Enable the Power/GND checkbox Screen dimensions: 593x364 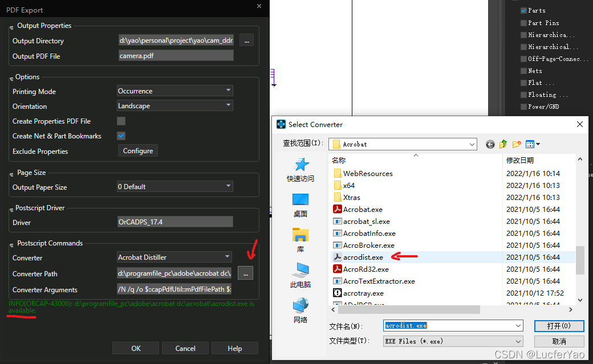pos(524,107)
